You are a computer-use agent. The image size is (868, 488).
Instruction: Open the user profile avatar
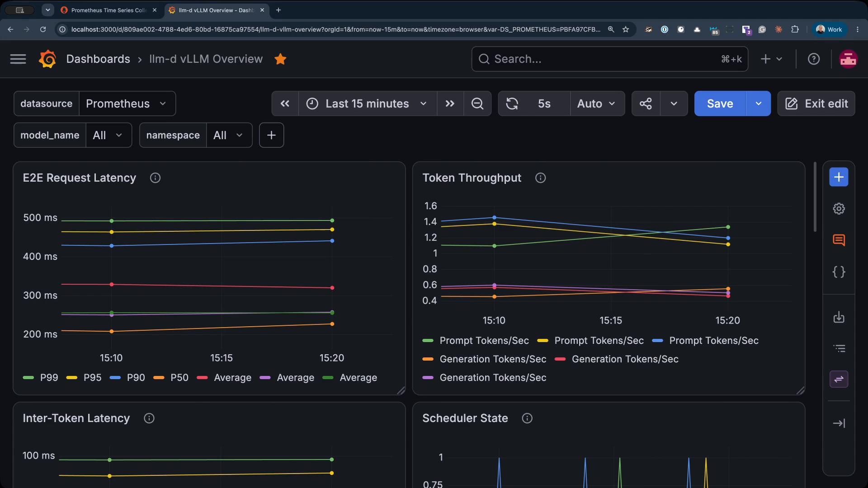click(848, 59)
